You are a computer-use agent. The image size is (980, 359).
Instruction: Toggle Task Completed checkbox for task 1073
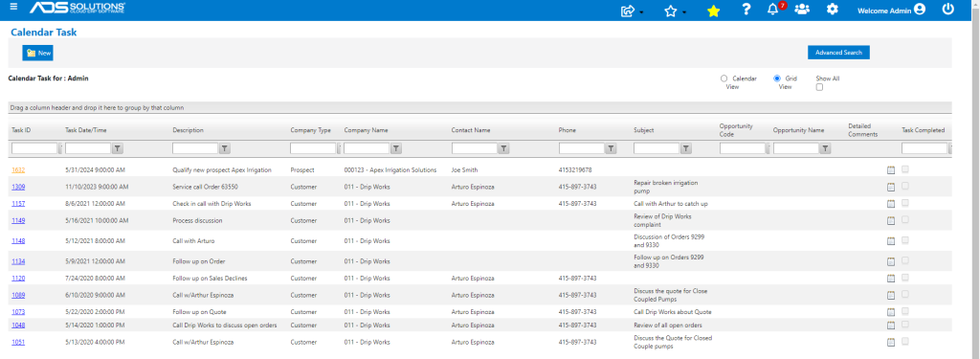905,311
